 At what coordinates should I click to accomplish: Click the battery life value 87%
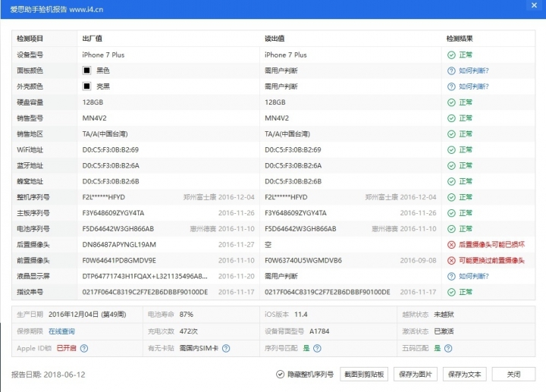tap(187, 315)
